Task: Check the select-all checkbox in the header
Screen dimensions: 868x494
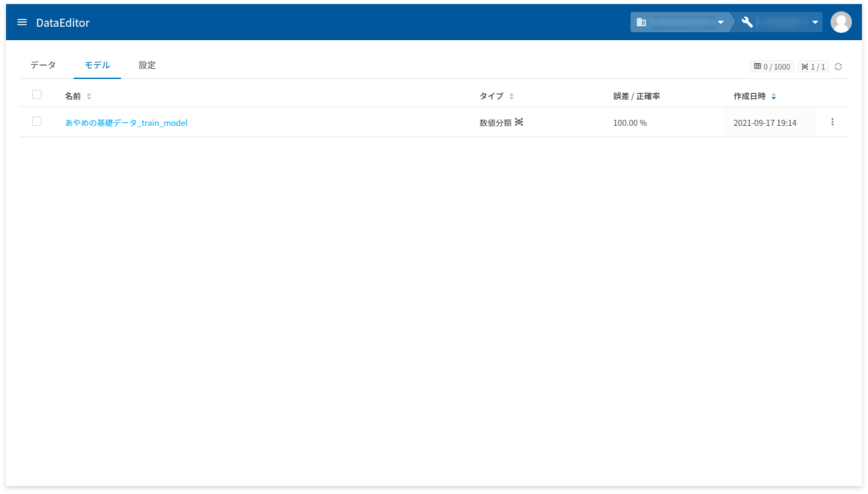Action: pos(37,94)
